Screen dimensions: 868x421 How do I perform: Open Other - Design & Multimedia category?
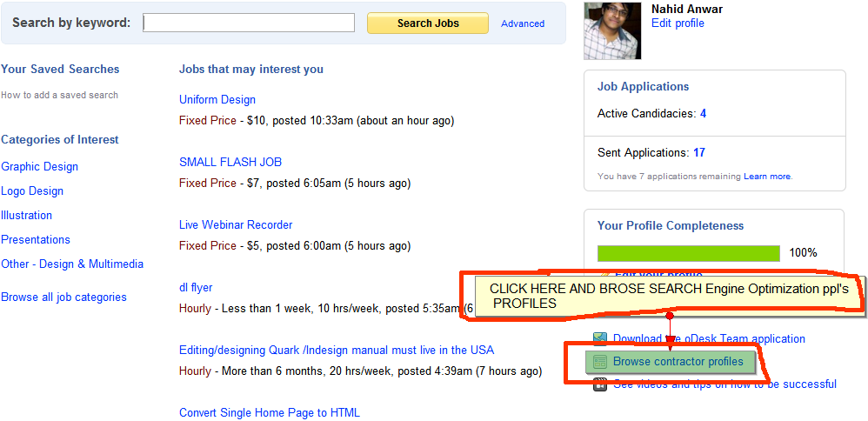[x=72, y=264]
